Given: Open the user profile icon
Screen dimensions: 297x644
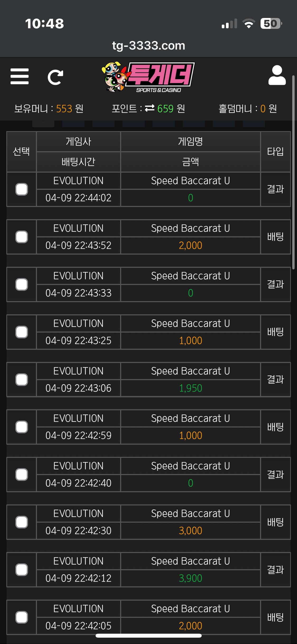Looking at the screenshot, I should click(x=277, y=75).
